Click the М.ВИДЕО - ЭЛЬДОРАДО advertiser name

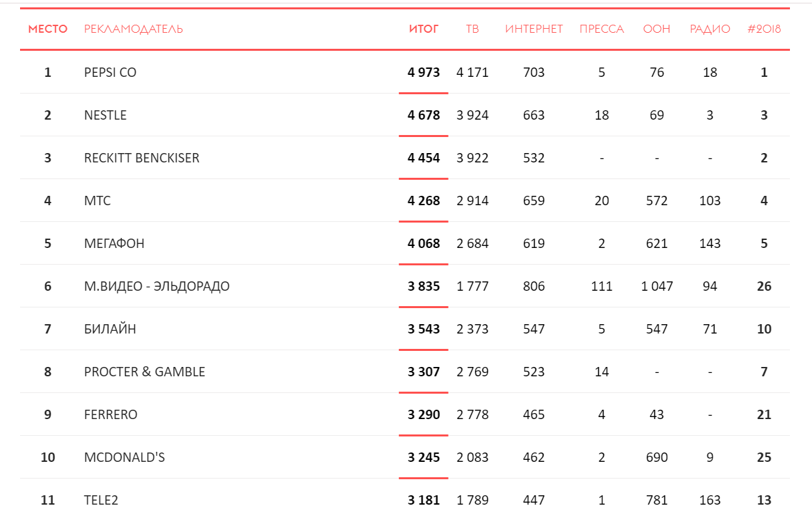pyautogui.click(x=157, y=286)
